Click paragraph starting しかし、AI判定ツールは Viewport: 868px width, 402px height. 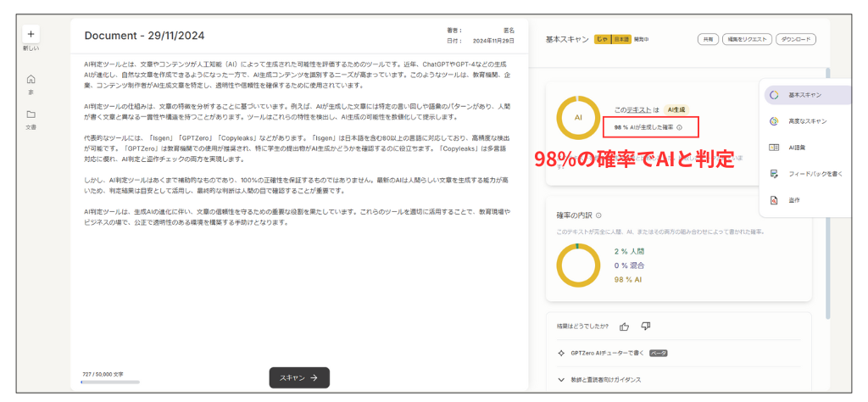tap(298, 185)
